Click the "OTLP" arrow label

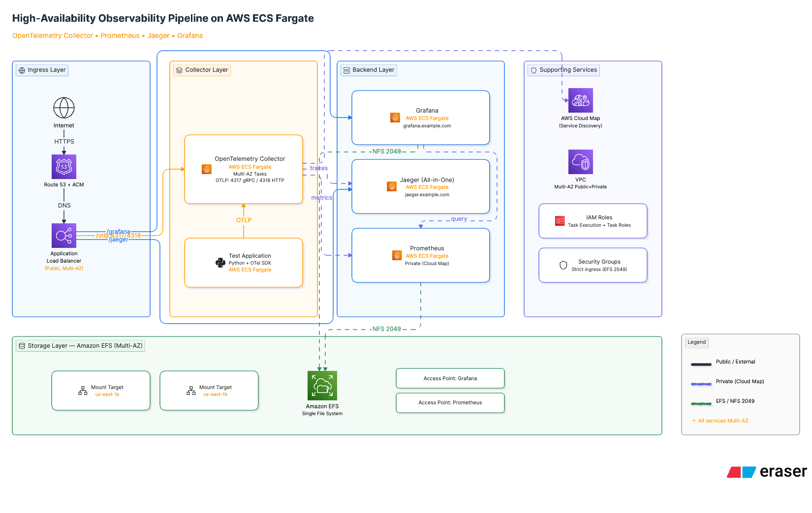(244, 220)
